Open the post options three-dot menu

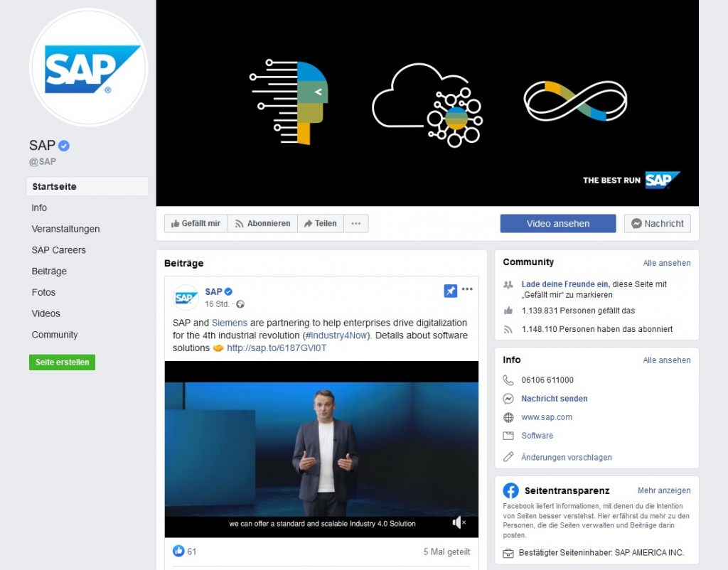[x=467, y=289]
